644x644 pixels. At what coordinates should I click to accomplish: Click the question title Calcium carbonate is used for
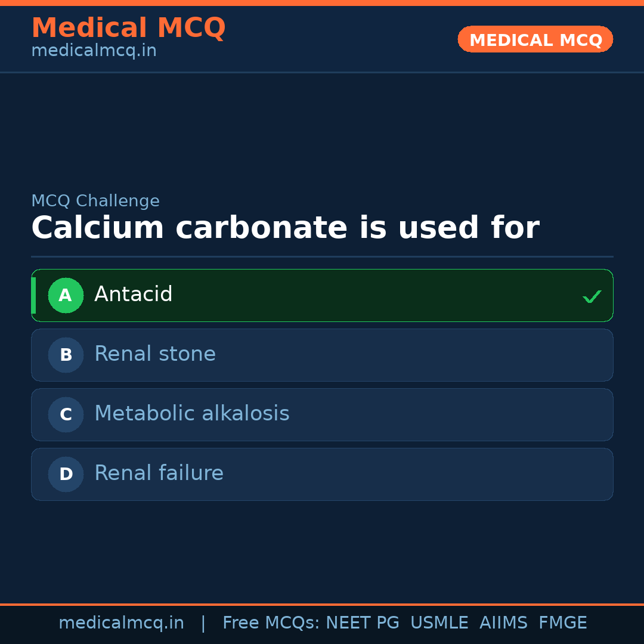[286, 227]
